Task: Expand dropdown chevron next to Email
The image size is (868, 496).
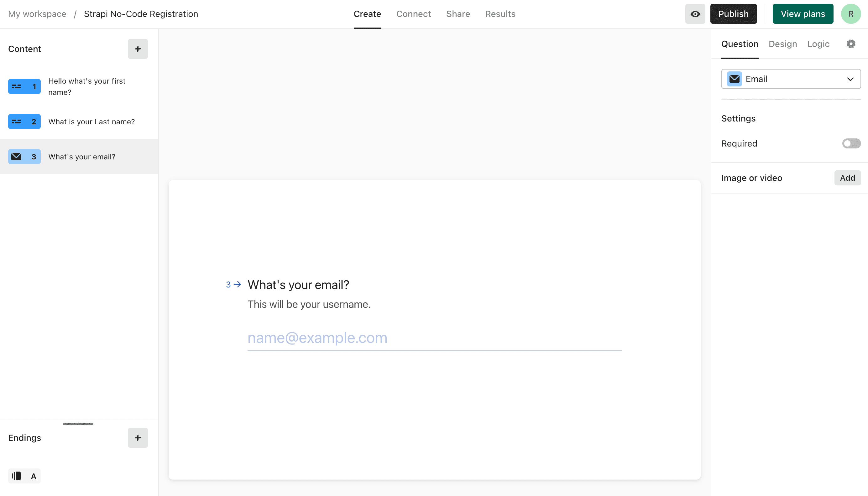Action: [x=850, y=79]
